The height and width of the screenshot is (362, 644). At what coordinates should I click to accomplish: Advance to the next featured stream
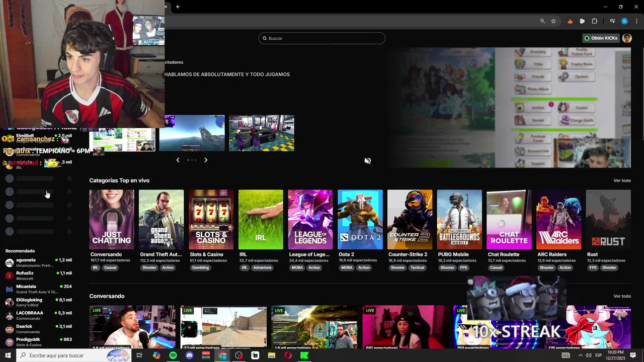tap(206, 160)
